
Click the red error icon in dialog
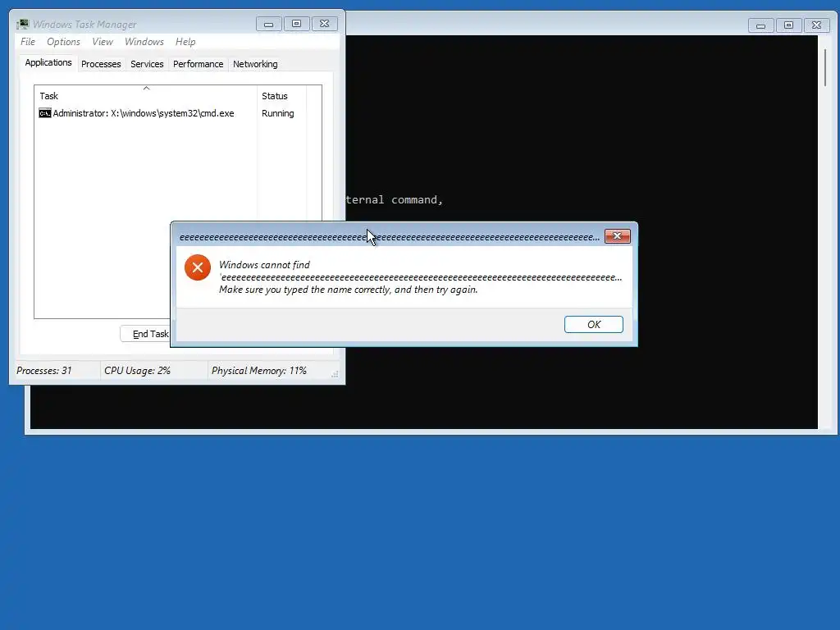(x=198, y=267)
